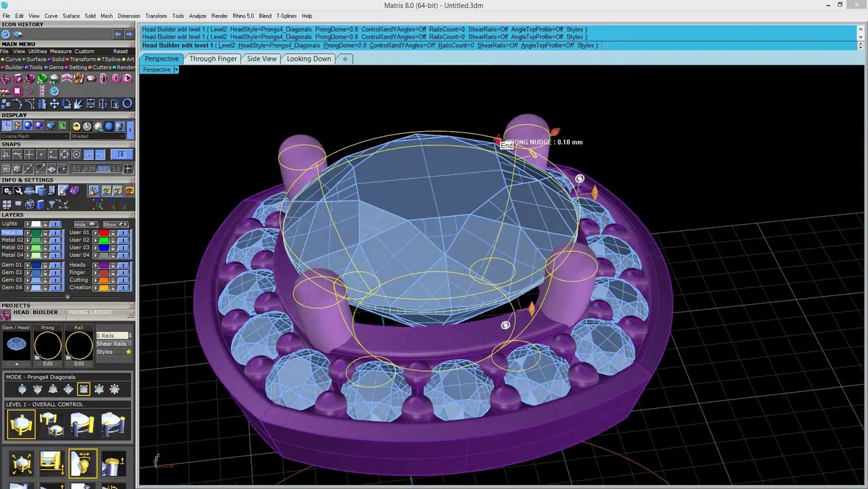
Task: Go forward in icon history
Action: click(x=129, y=34)
